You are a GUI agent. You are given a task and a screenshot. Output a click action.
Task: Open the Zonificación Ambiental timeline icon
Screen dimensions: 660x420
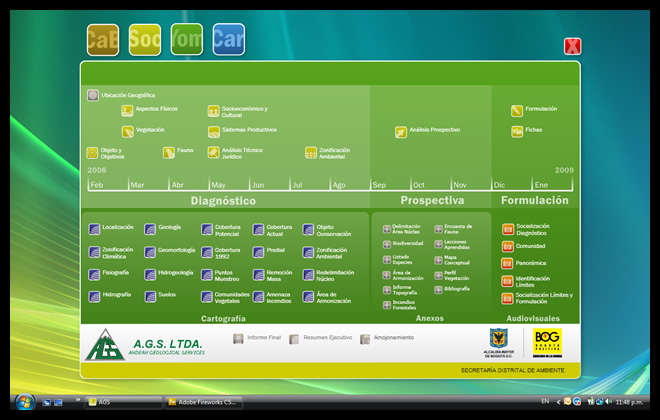tap(311, 153)
